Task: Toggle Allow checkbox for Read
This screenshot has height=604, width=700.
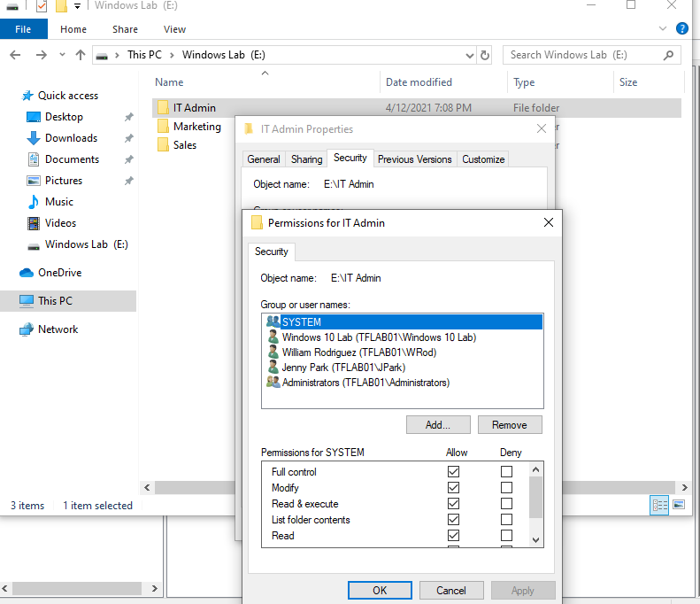Action: [x=454, y=536]
